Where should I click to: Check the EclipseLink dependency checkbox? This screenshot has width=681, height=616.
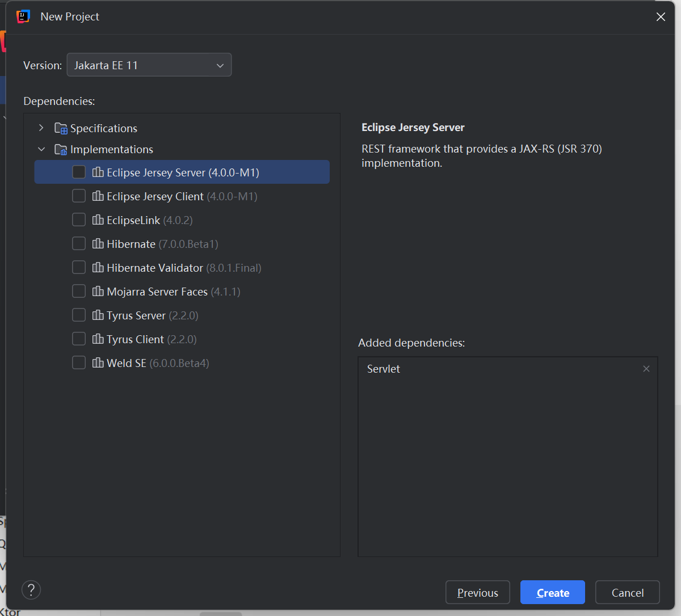[x=79, y=220]
